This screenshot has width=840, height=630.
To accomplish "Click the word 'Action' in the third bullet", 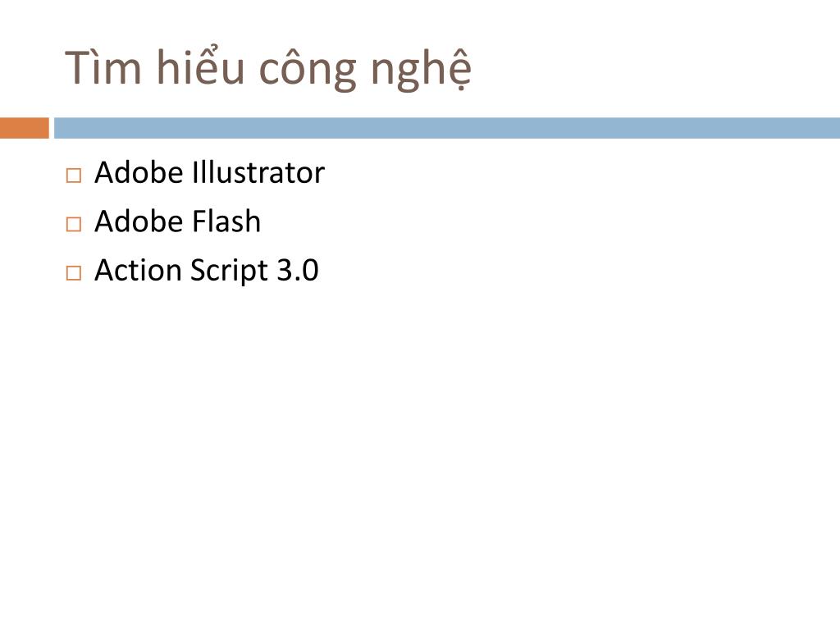I will pos(138,270).
